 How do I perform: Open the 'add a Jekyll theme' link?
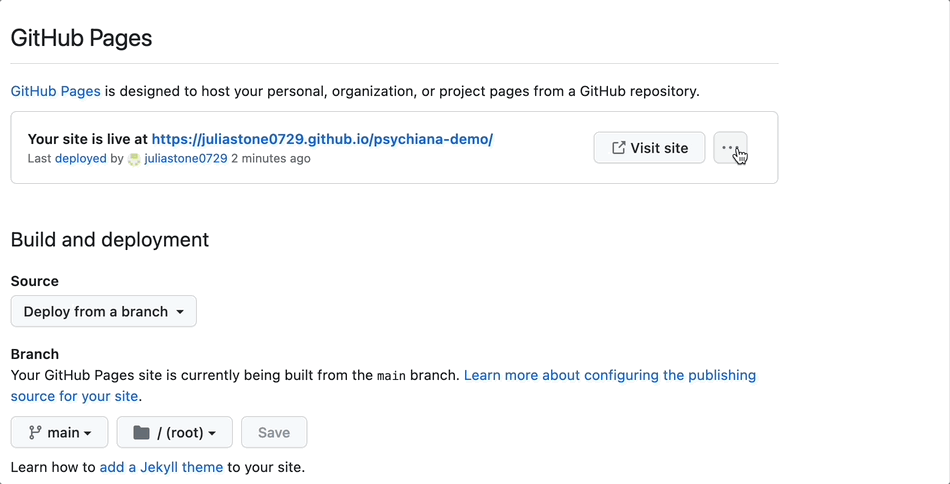point(161,468)
